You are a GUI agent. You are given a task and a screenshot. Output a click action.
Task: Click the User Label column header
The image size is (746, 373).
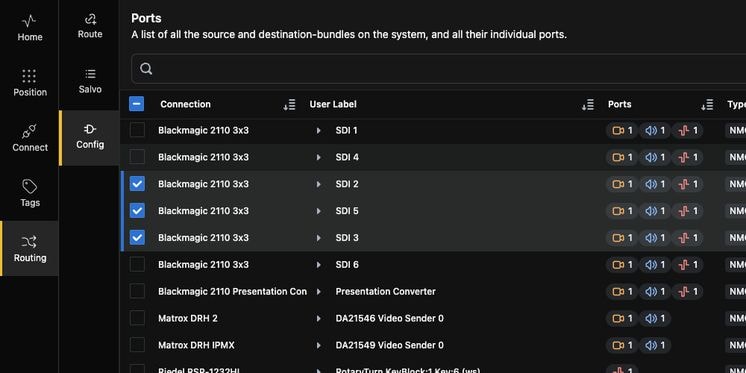tap(333, 104)
